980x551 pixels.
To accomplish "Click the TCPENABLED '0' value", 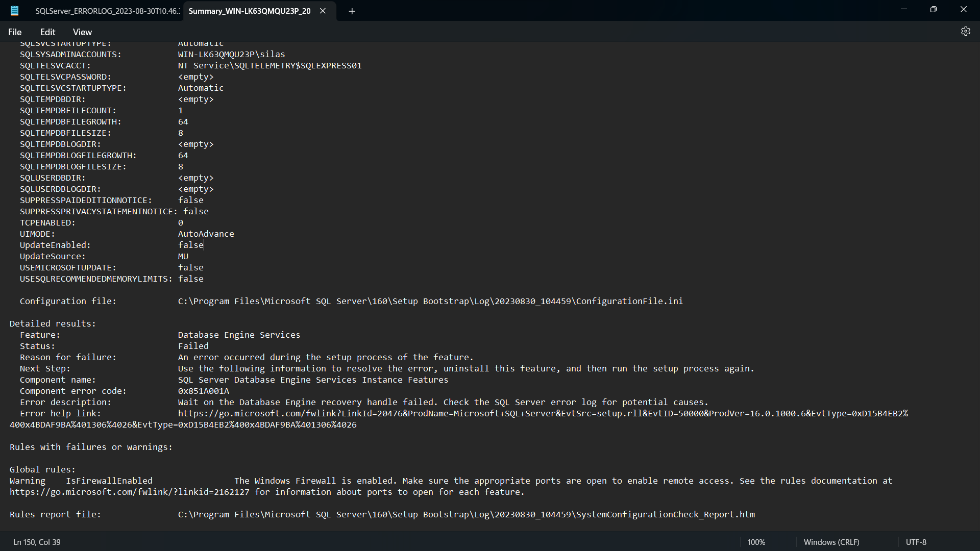I will pos(180,223).
